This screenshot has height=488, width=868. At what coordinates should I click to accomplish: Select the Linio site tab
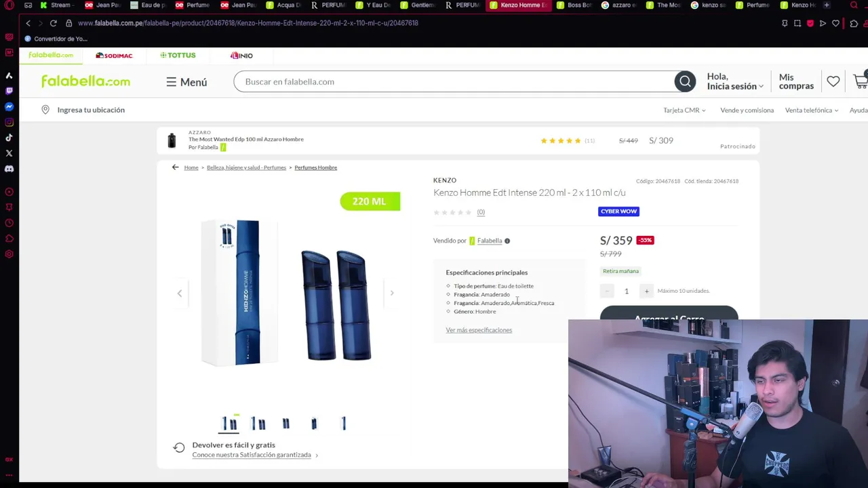[x=241, y=56]
